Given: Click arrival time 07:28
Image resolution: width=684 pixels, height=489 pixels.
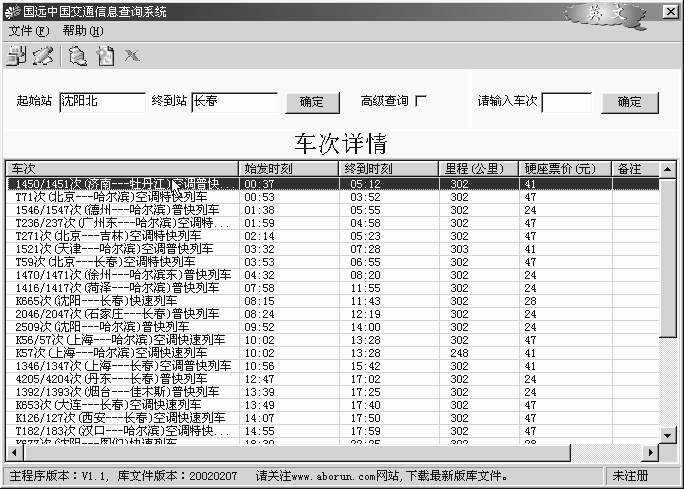Looking at the screenshot, I should tap(366, 249).
